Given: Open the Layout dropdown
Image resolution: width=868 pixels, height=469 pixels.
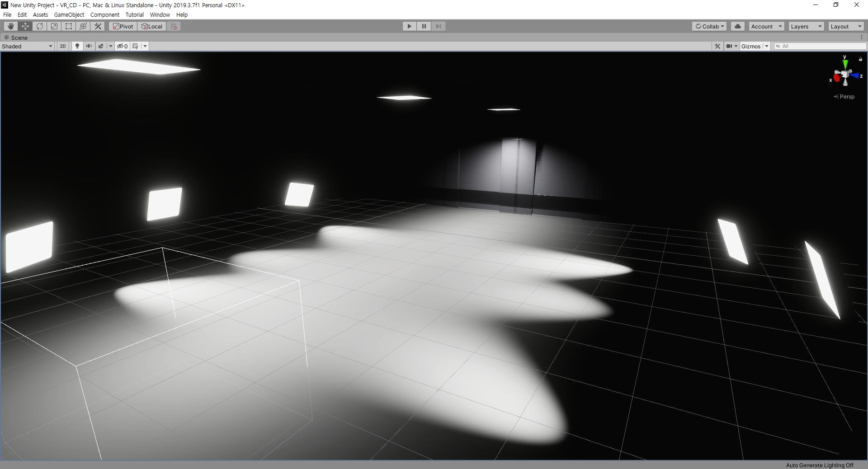Looking at the screenshot, I should click(846, 26).
